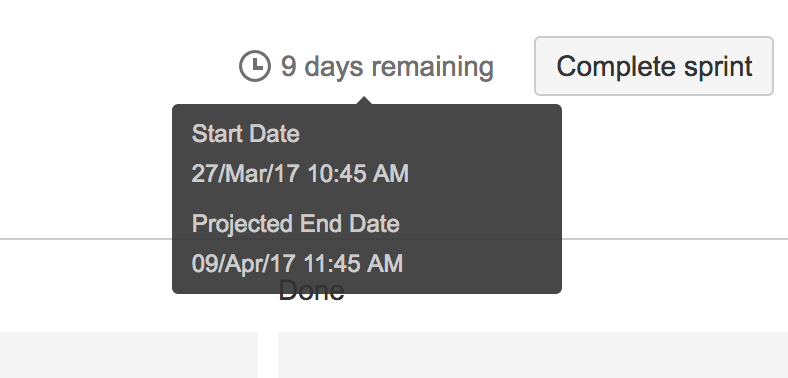Click the Start Date label in tooltip
788x378 pixels.
246,134
